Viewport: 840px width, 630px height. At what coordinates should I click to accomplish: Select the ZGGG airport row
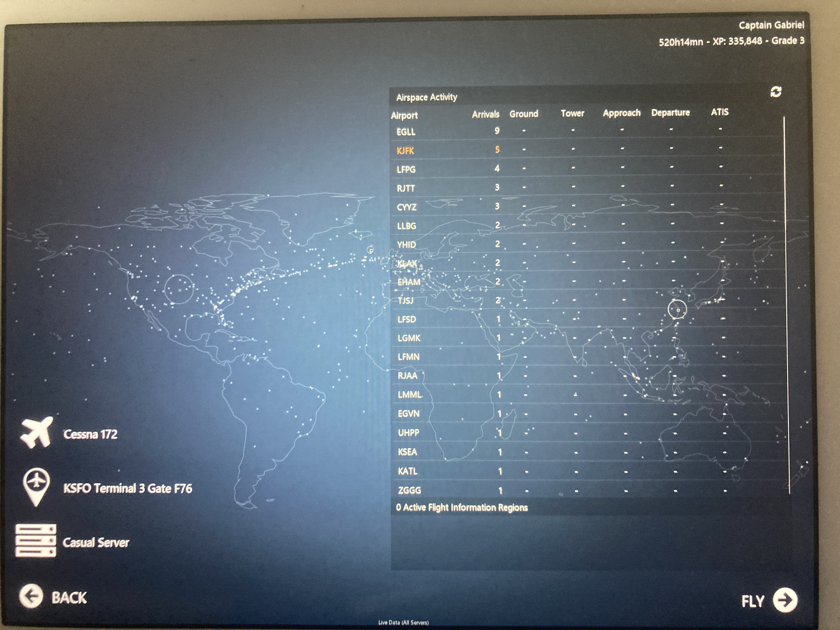[409, 490]
